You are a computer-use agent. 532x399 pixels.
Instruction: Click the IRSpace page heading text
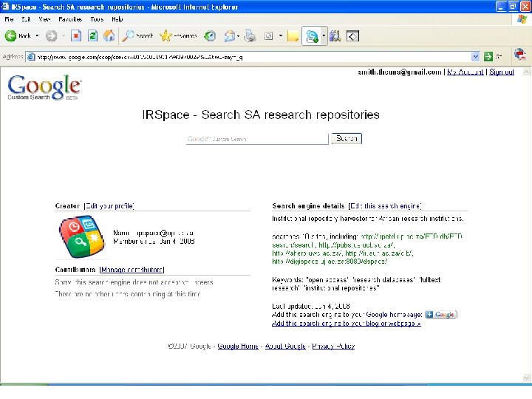(261, 115)
